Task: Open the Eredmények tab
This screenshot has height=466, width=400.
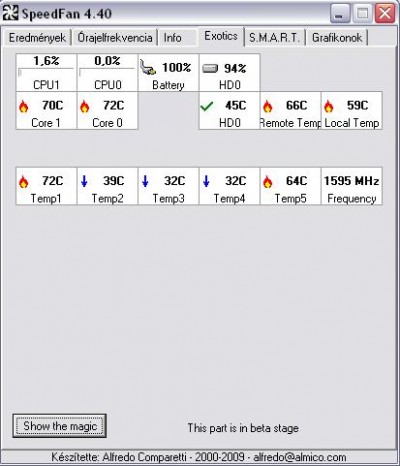Action: pyautogui.click(x=37, y=37)
